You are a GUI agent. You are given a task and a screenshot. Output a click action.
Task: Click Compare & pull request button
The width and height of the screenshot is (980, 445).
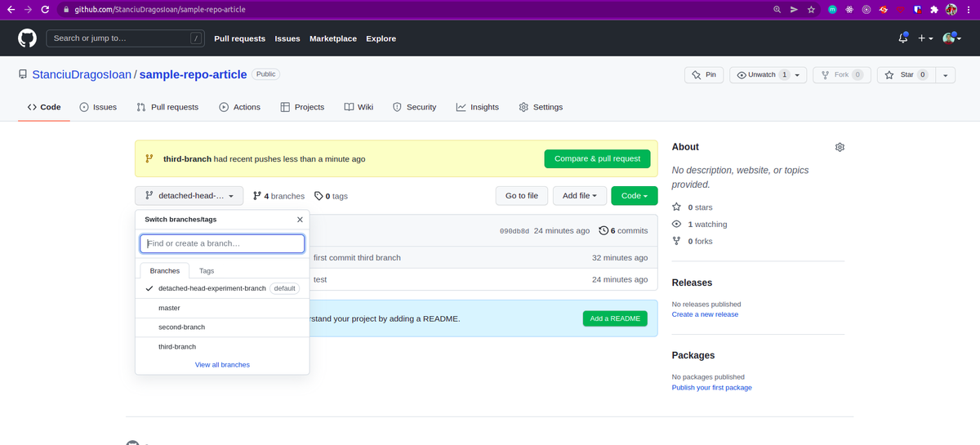597,158
